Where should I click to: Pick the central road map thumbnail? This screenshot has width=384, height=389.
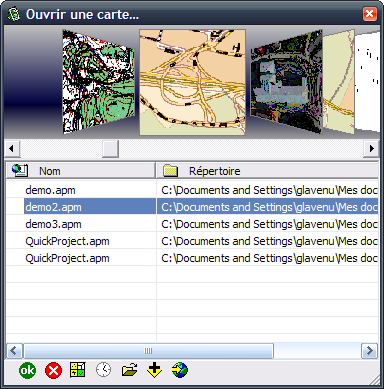tap(192, 82)
